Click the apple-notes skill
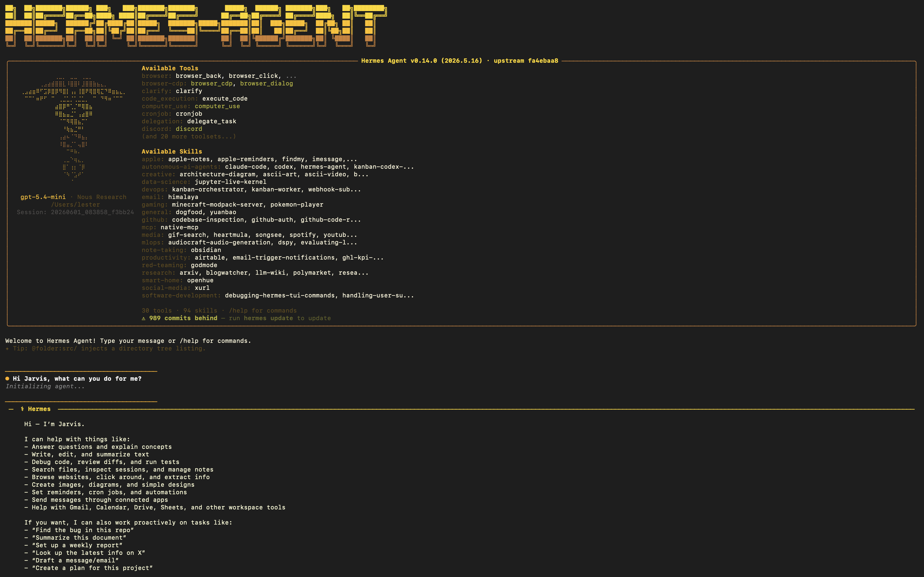 tap(189, 159)
